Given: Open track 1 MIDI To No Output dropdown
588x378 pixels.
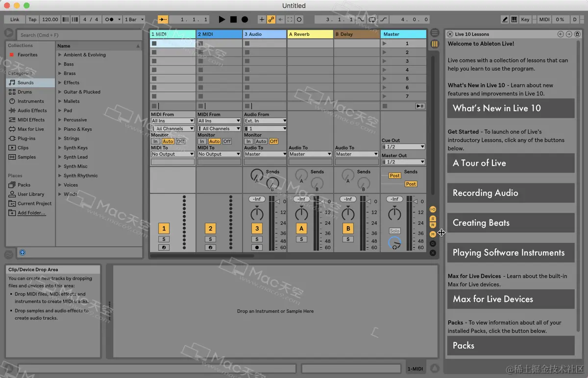Looking at the screenshot, I should [172, 154].
